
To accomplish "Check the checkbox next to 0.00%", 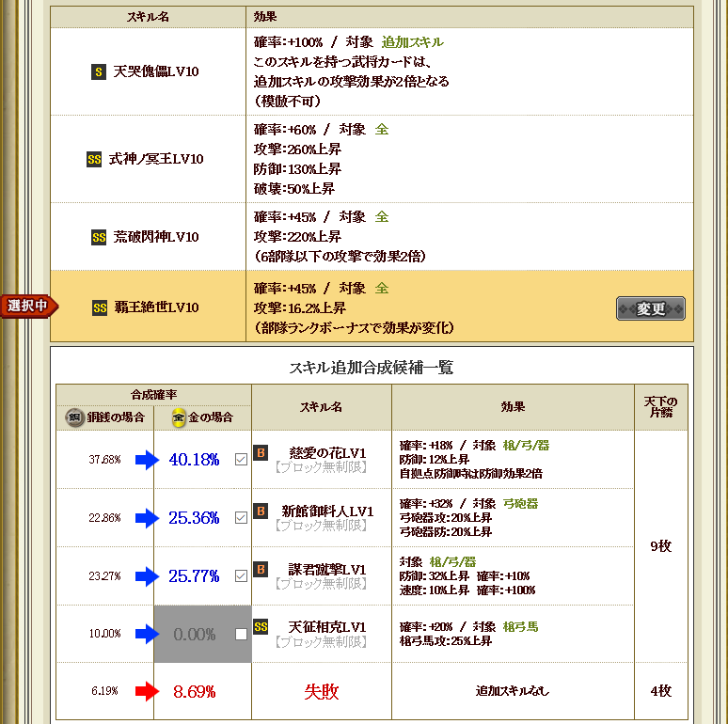I will (241, 634).
